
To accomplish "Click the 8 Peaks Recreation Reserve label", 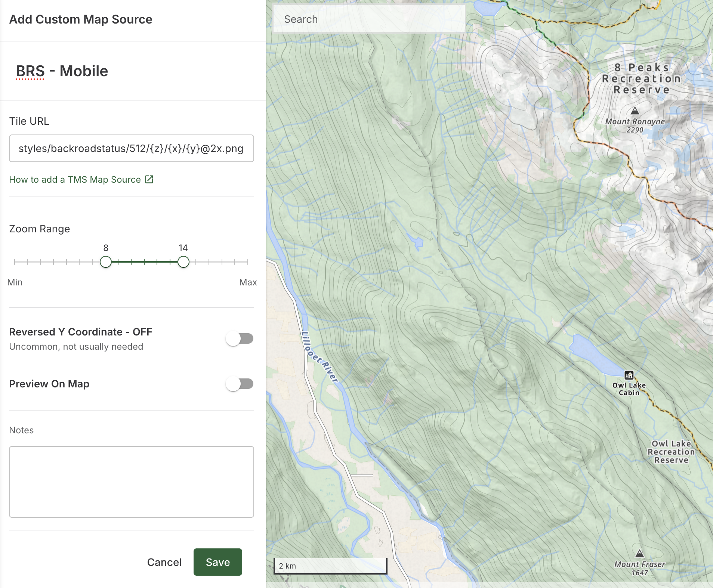I will pos(641,78).
